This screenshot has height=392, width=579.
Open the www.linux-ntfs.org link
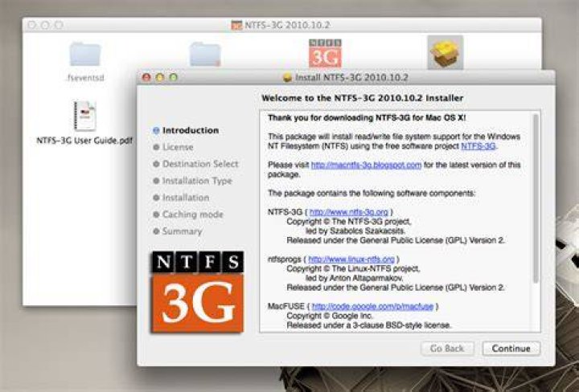(351, 259)
